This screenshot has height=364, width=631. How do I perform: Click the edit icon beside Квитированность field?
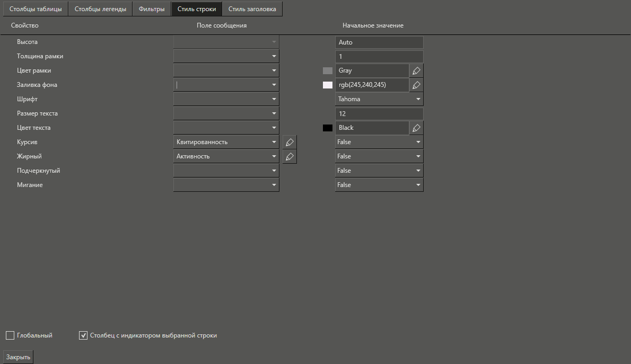[290, 142]
